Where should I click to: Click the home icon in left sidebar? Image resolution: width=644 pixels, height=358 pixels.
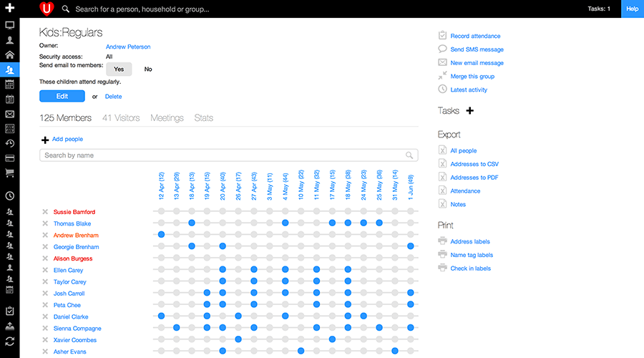[9, 54]
